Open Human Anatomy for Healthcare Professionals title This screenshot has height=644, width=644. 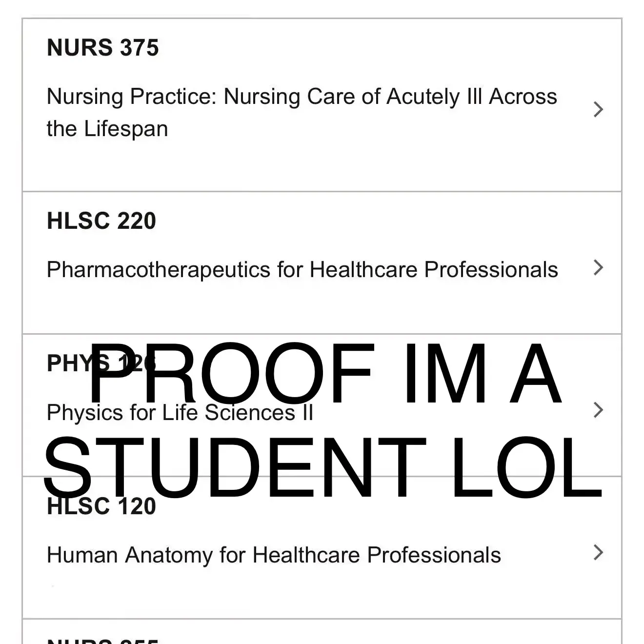[x=274, y=555]
